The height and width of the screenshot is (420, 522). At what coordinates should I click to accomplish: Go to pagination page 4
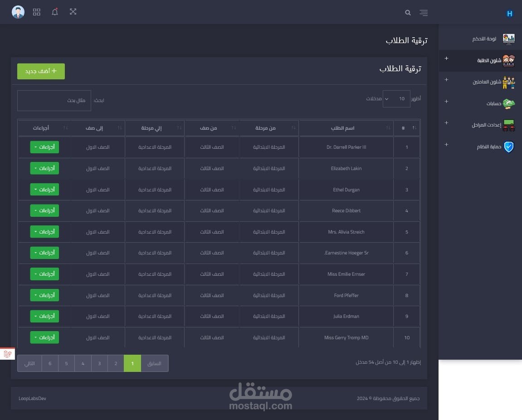tap(83, 363)
